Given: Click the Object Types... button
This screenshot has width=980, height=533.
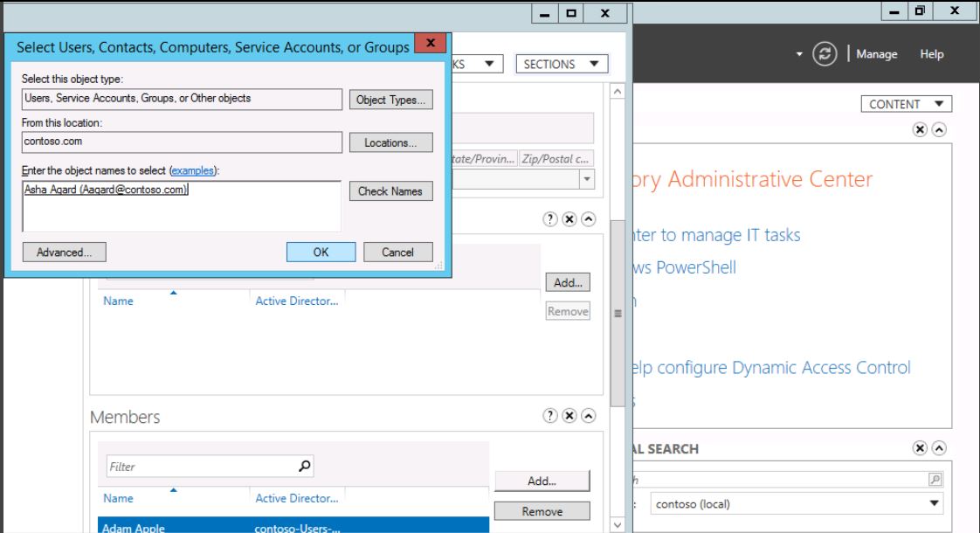Looking at the screenshot, I should pyautogui.click(x=390, y=100).
